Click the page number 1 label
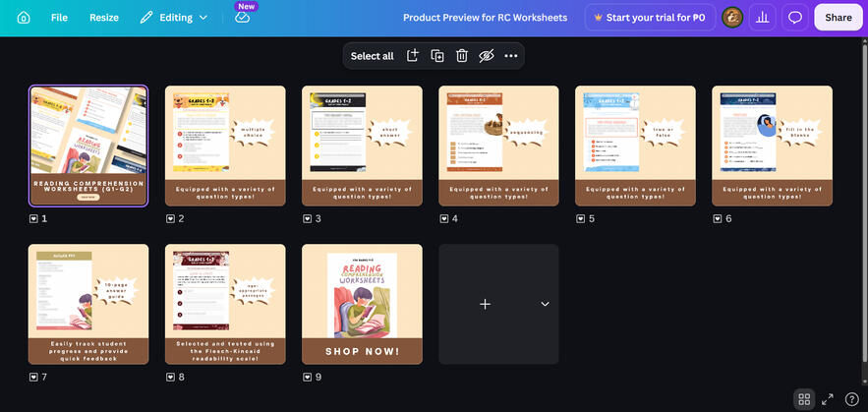Viewport: 868px width, 412px height. click(44, 218)
